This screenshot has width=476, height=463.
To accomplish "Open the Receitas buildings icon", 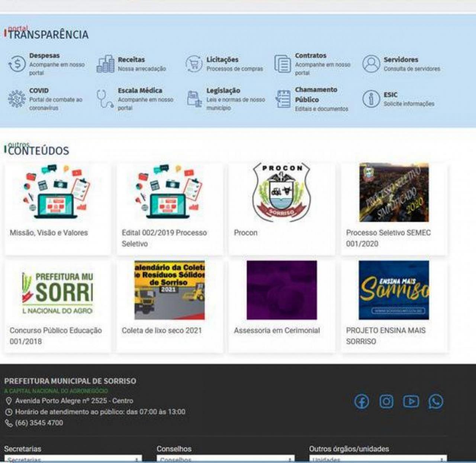I will coord(105,64).
